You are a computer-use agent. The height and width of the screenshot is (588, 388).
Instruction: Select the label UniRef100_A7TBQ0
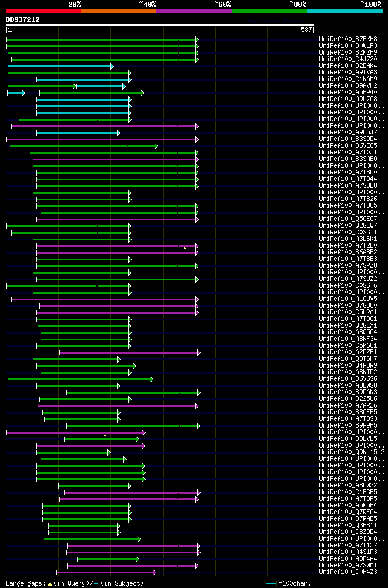348,173
